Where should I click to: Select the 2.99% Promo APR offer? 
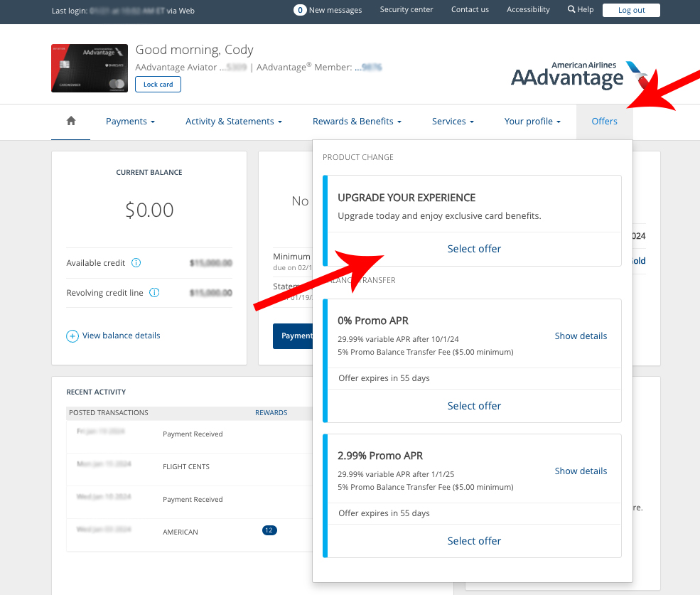pos(474,541)
